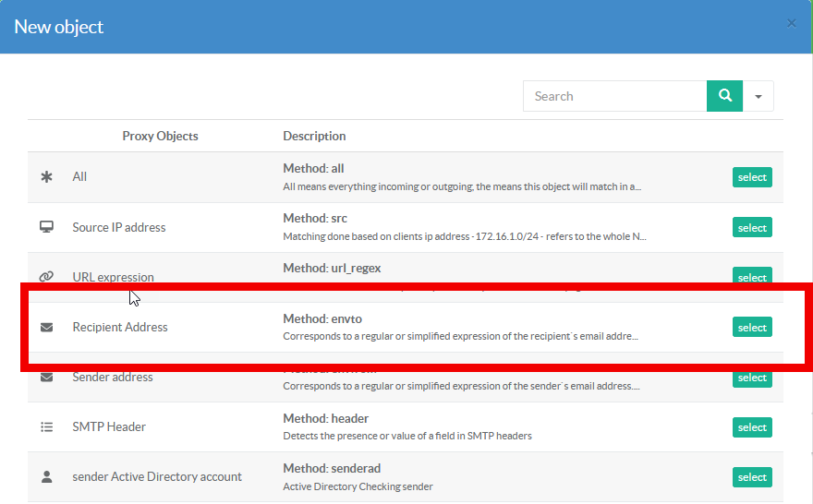This screenshot has width=813, height=504.
Task: Pick select for Sender address row
Action: [752, 378]
